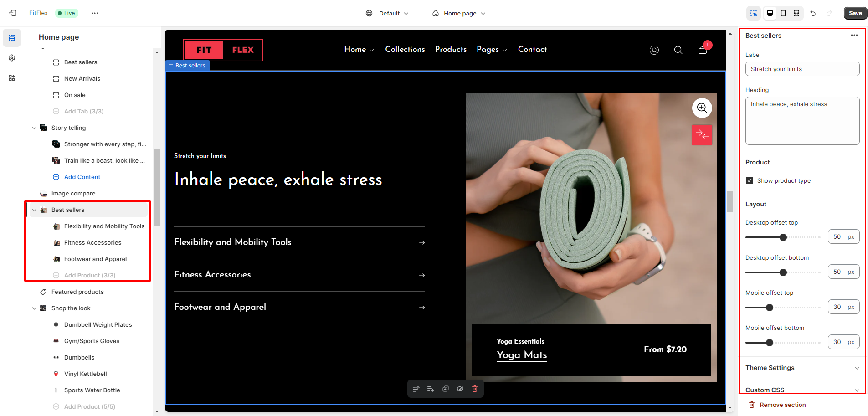Uncheck Show product type checkbox
This screenshot has width=868, height=416.
750,180
